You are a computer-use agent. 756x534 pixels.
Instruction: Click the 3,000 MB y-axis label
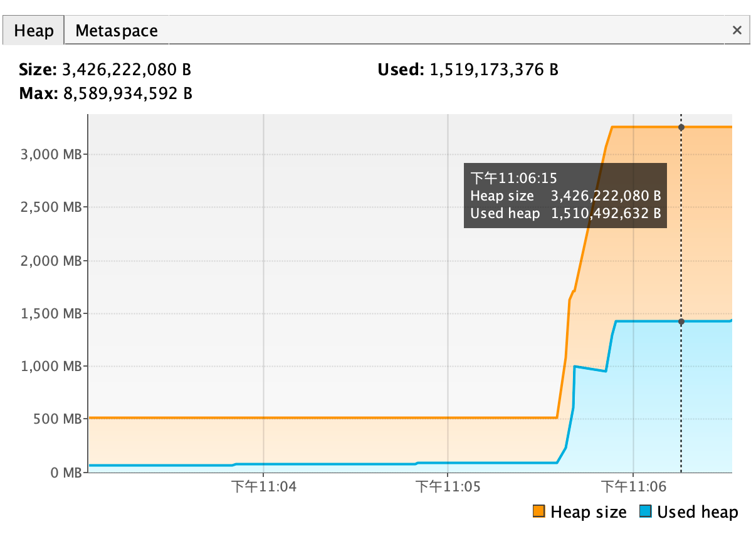pos(50,154)
